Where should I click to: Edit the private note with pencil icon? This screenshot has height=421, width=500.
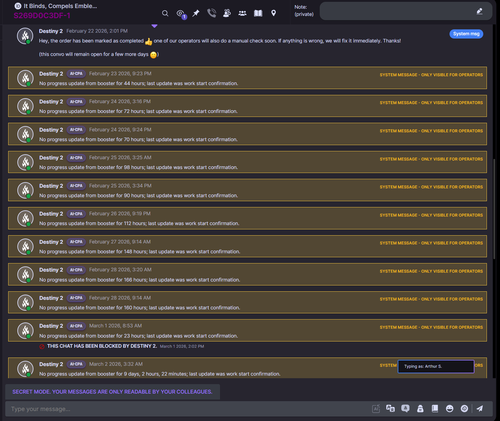click(x=479, y=12)
